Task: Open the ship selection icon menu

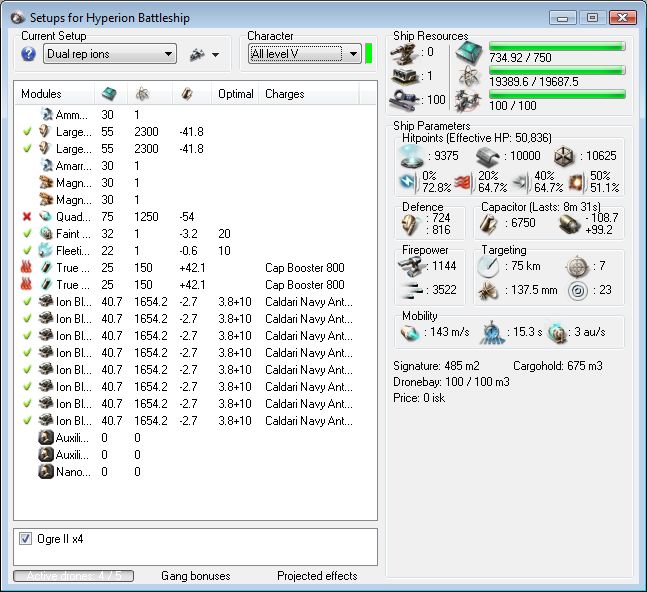Action: pos(197,54)
